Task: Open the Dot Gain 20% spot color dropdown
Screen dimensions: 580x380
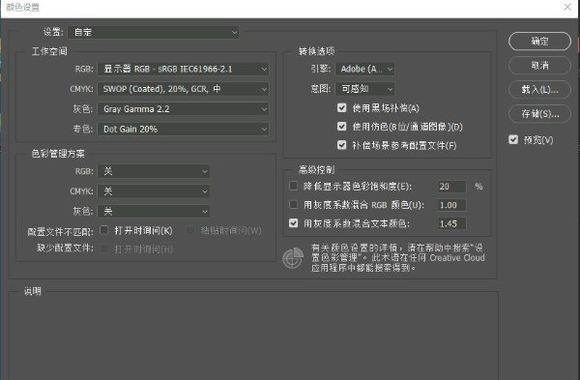Action: point(183,129)
